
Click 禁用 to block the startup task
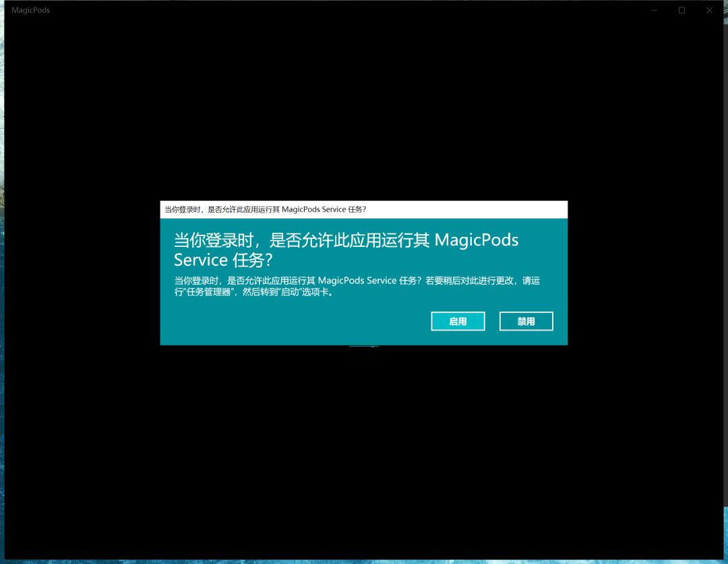(526, 321)
